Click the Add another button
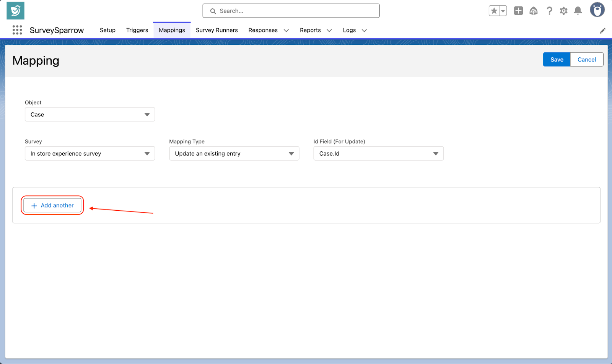 pos(52,205)
